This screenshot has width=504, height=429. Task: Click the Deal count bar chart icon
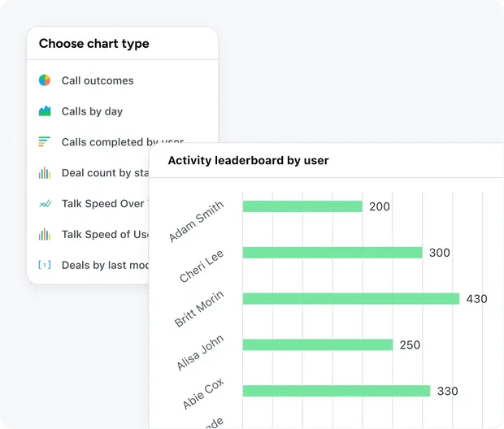[x=45, y=172]
